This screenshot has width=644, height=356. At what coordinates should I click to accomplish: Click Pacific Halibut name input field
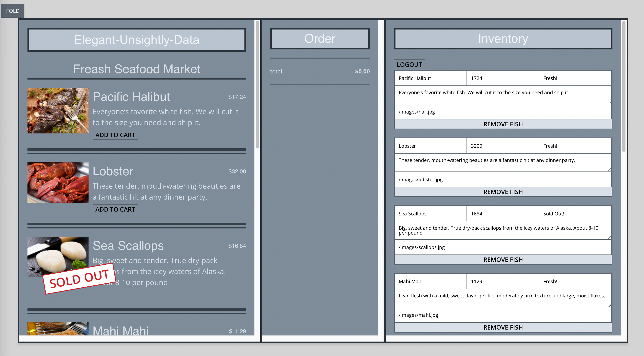430,78
